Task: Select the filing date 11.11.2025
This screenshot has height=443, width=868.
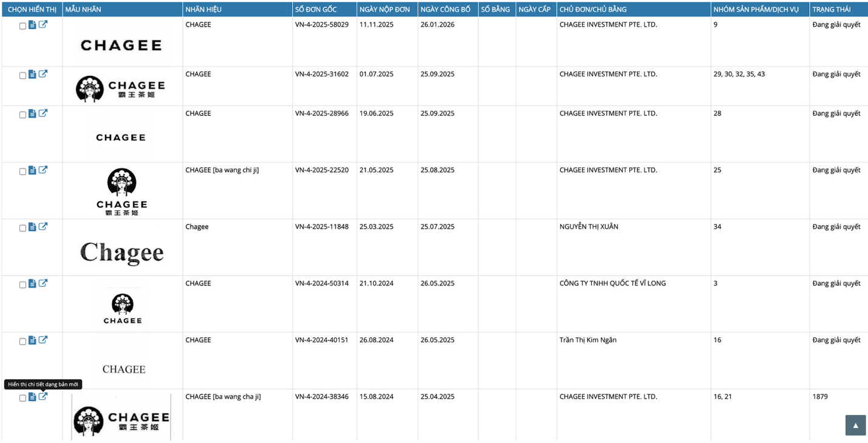Action: pos(376,25)
